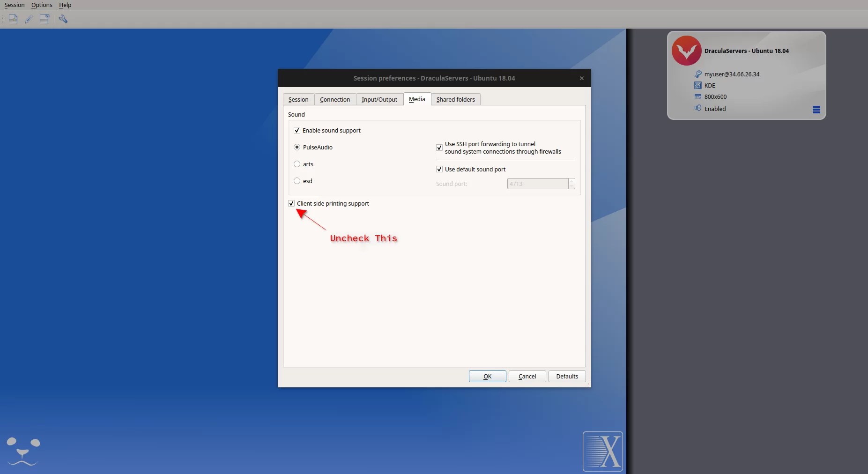
Task: Uncheck Client side printing support
Action: click(290, 203)
